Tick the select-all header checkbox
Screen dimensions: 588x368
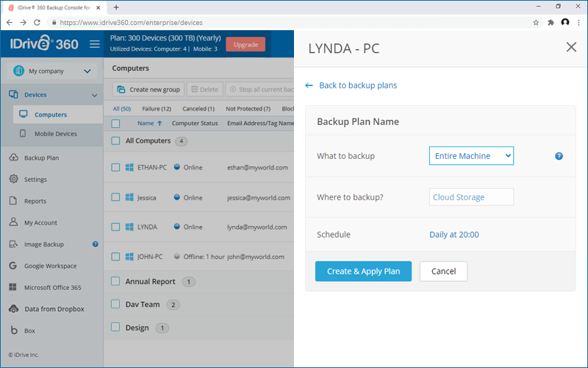point(115,124)
